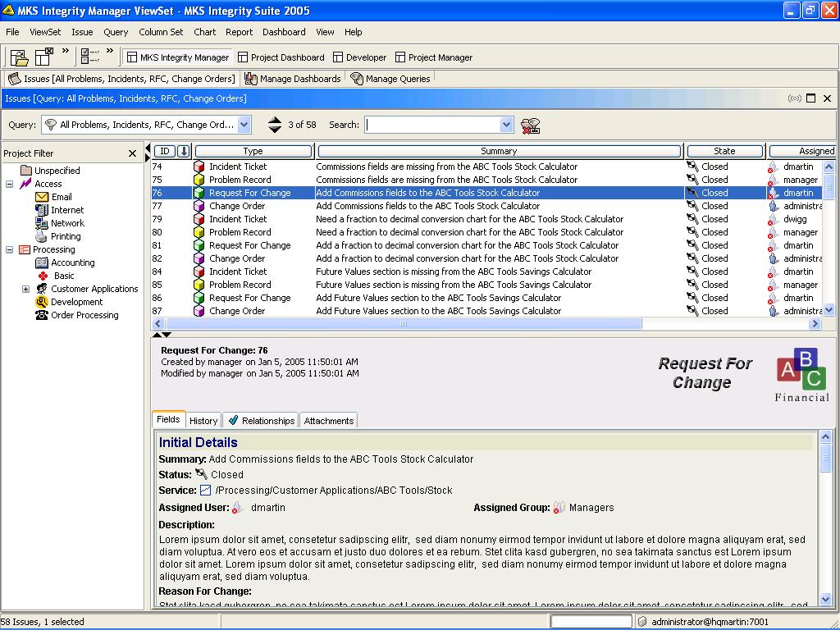The width and height of the screenshot is (840, 630).
Task: Click the broadcast icon in Issues panel header
Action: click(x=794, y=98)
